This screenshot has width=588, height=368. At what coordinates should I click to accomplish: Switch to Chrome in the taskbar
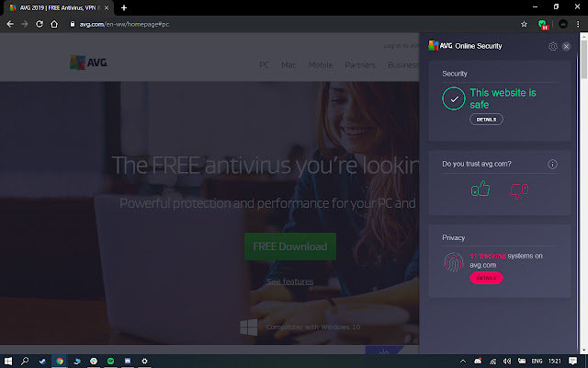pyautogui.click(x=60, y=362)
